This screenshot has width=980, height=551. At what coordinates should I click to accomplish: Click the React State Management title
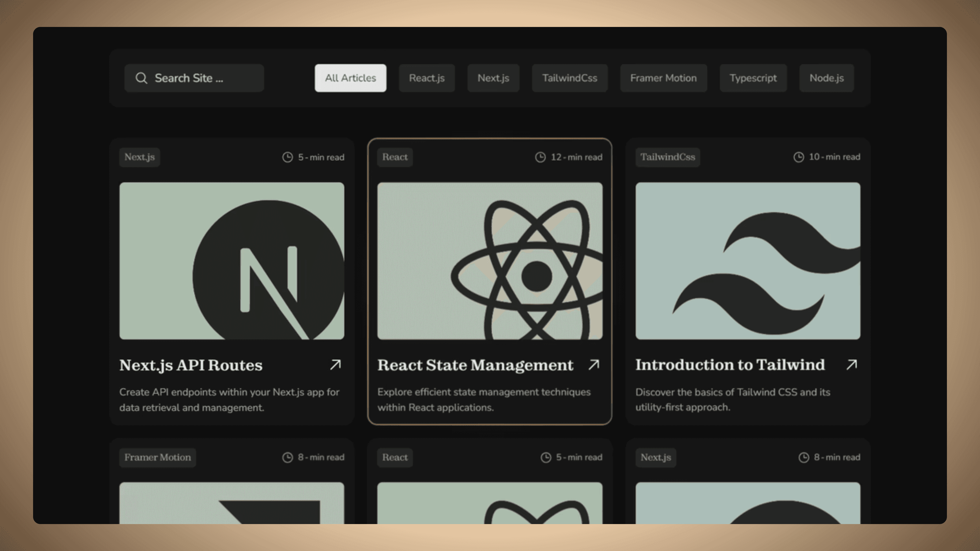[x=475, y=365]
